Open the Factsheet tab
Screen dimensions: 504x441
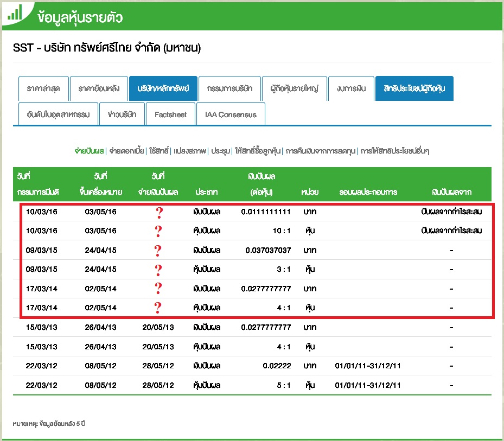click(170, 114)
